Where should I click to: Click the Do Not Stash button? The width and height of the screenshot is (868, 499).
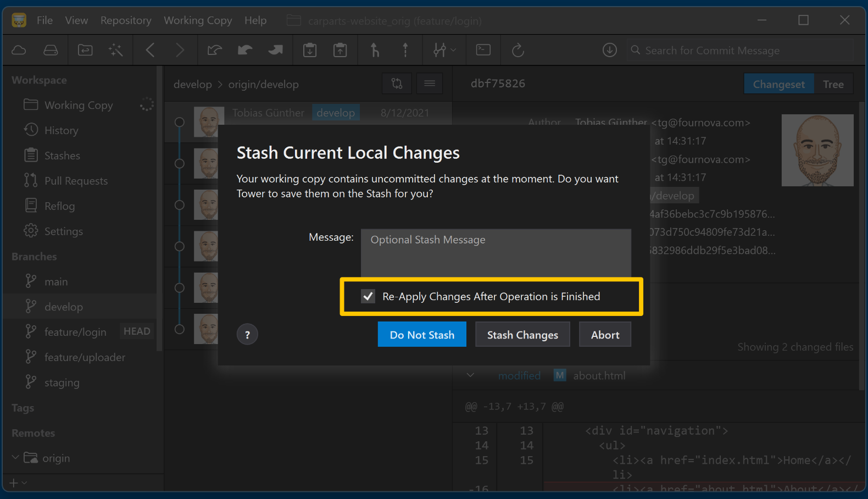[x=422, y=335]
